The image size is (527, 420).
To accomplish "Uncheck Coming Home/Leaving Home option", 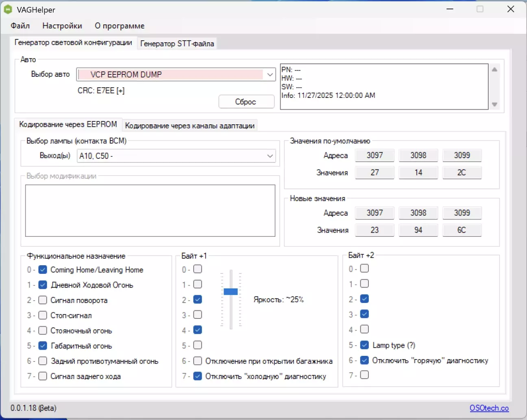I will pyautogui.click(x=43, y=270).
